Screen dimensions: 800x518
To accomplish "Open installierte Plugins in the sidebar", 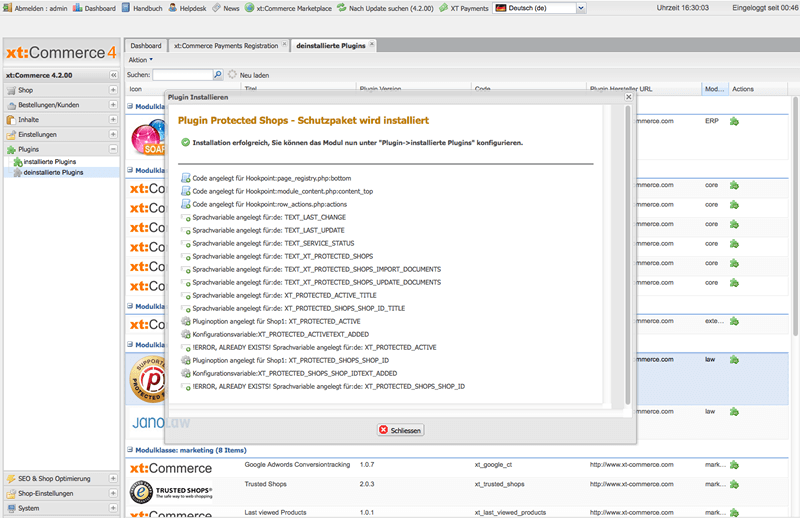I will (x=49, y=162).
